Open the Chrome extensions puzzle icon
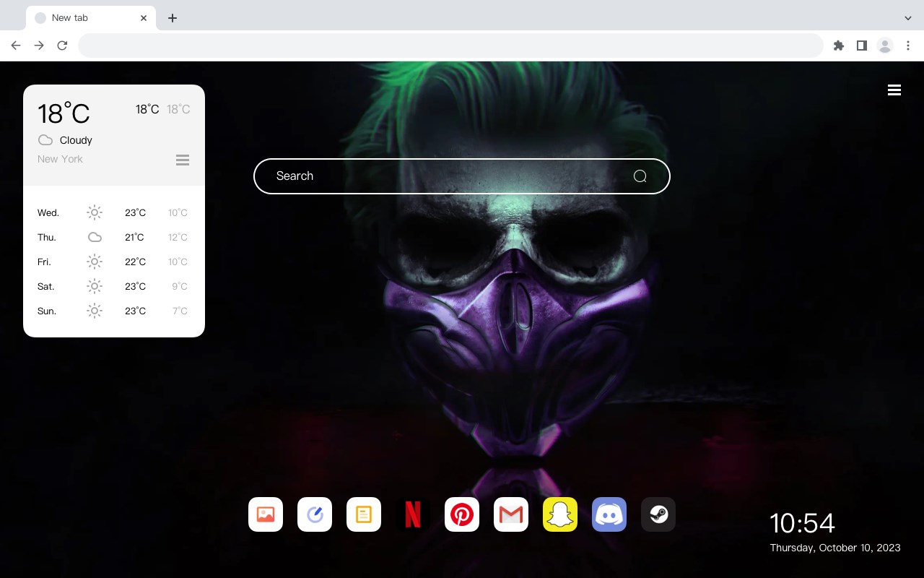This screenshot has width=924, height=578. point(838,46)
